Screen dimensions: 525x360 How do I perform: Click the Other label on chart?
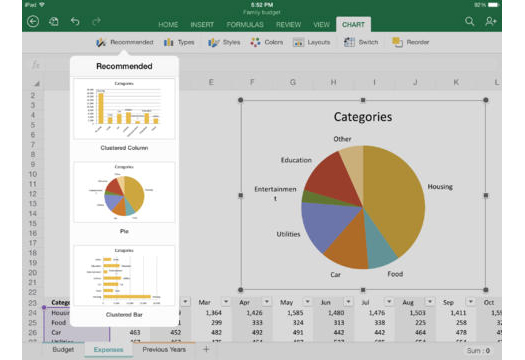pos(342,139)
